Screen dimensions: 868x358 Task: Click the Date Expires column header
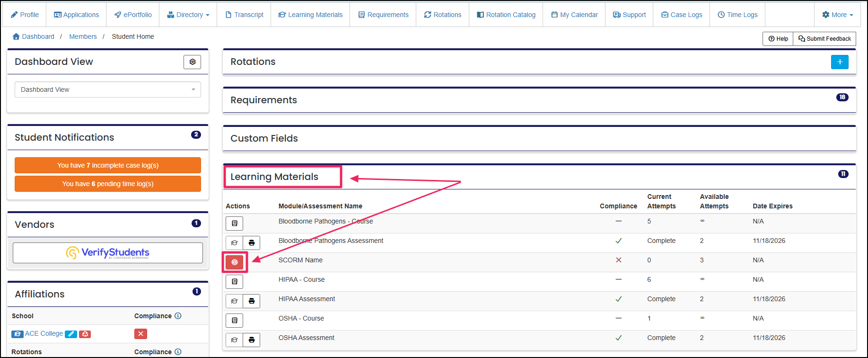pyautogui.click(x=772, y=206)
